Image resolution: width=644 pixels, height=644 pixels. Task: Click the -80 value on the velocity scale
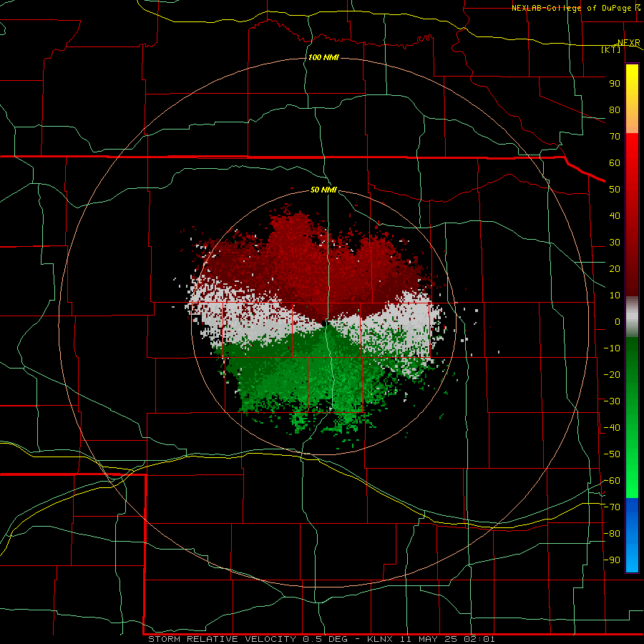coord(612,534)
